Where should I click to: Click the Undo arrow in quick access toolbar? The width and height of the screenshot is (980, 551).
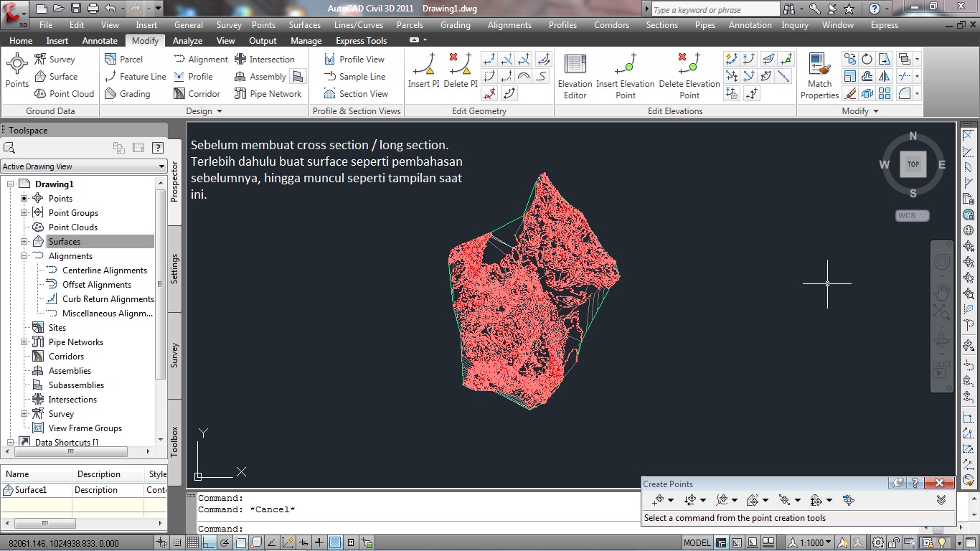[110, 9]
